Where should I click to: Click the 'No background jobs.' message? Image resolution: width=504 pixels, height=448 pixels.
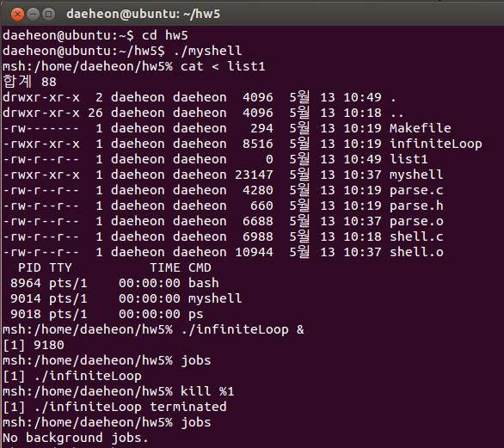pyautogui.click(x=76, y=438)
